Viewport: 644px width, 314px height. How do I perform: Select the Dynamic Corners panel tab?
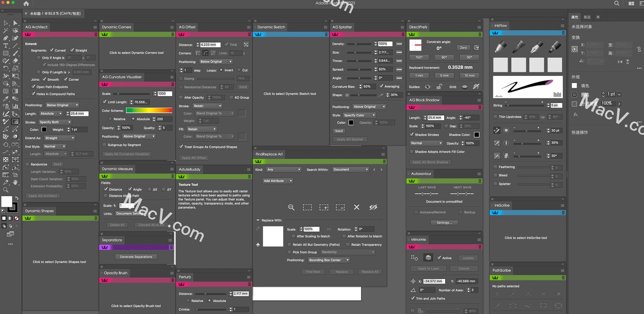tap(116, 27)
